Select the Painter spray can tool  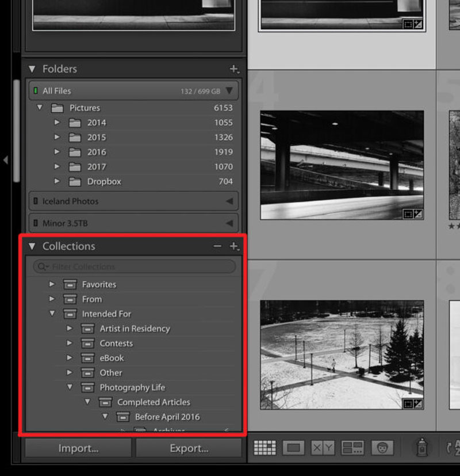(x=423, y=447)
